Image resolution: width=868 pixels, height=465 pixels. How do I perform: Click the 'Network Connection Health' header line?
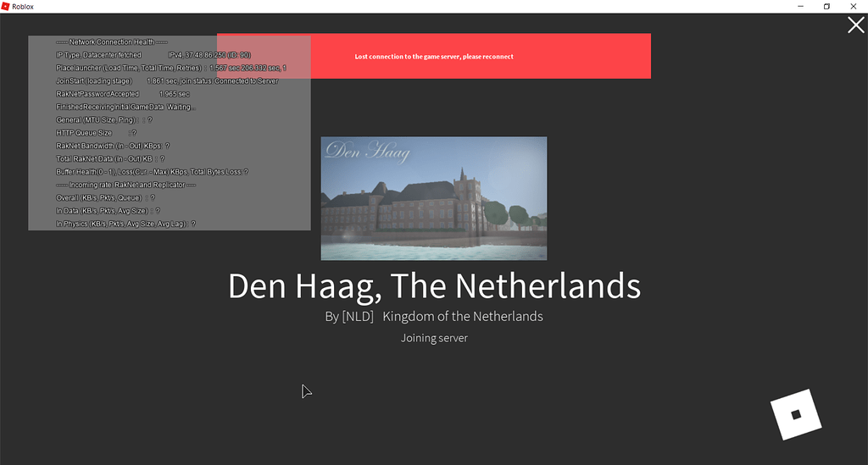point(112,42)
